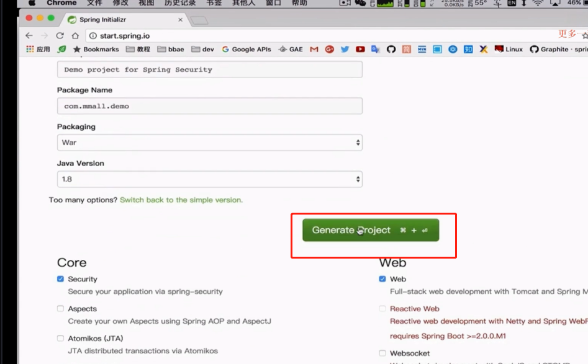The width and height of the screenshot is (588, 364).
Task: Open the GitHub cat bookmark icon
Action: tap(391, 49)
